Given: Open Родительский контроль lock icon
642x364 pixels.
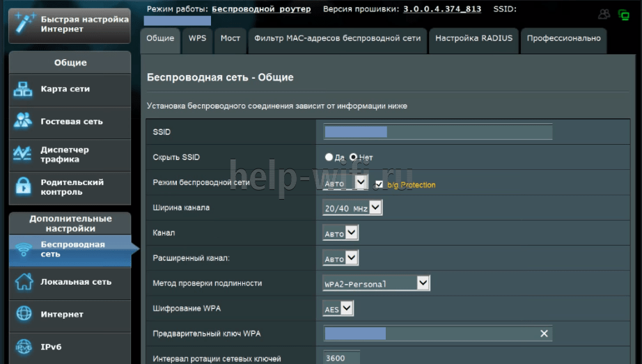Looking at the screenshot, I should pyautogui.click(x=24, y=187).
